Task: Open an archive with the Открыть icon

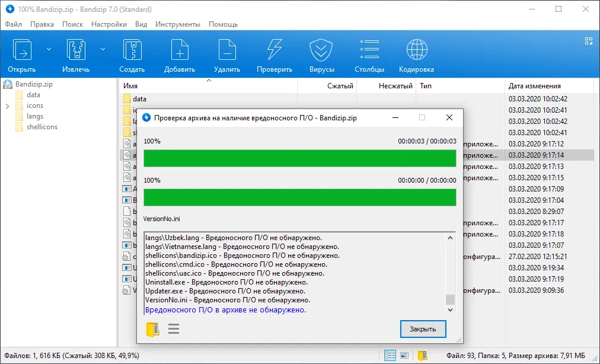Action: click(x=22, y=50)
